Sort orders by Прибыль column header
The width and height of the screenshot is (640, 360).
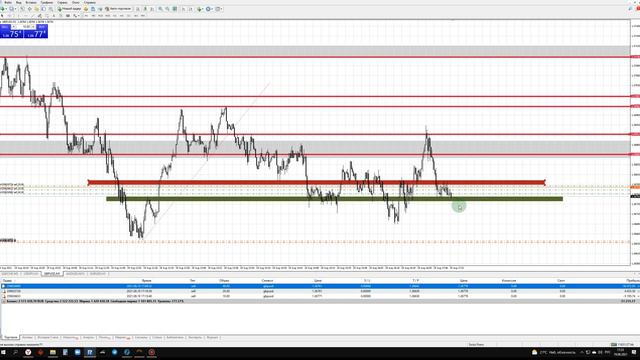(x=633, y=281)
